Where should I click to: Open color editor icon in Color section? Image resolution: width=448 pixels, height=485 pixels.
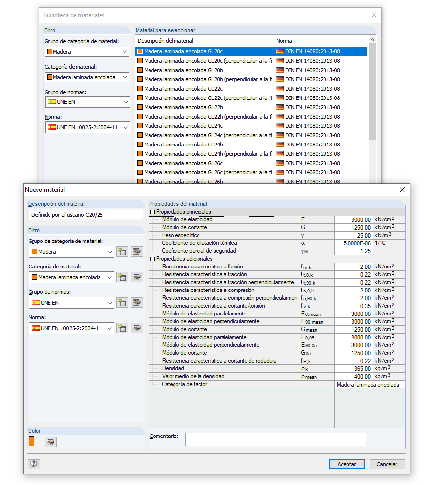pos(50,442)
